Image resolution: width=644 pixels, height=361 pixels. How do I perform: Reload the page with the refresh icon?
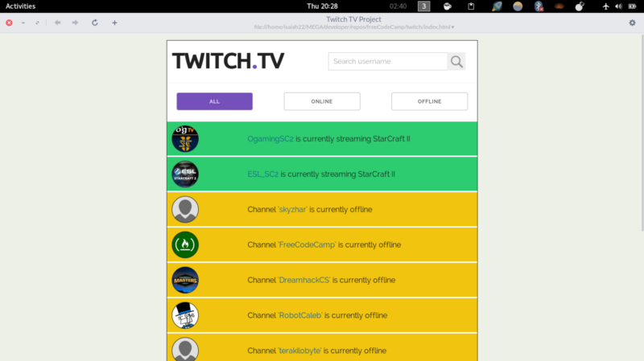(95, 23)
